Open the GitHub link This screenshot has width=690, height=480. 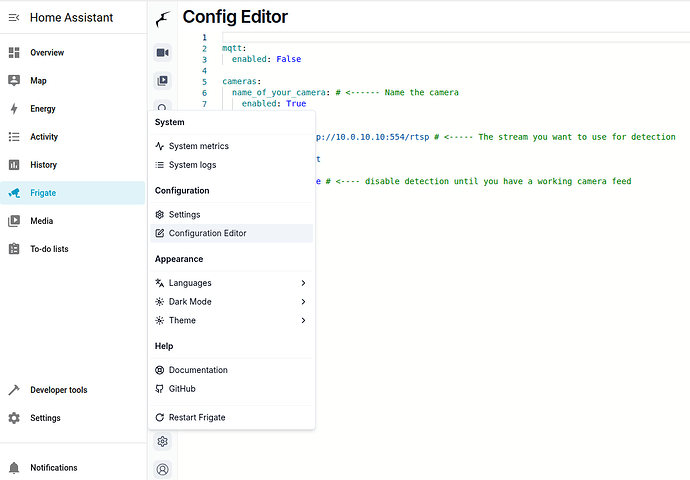[x=182, y=389]
